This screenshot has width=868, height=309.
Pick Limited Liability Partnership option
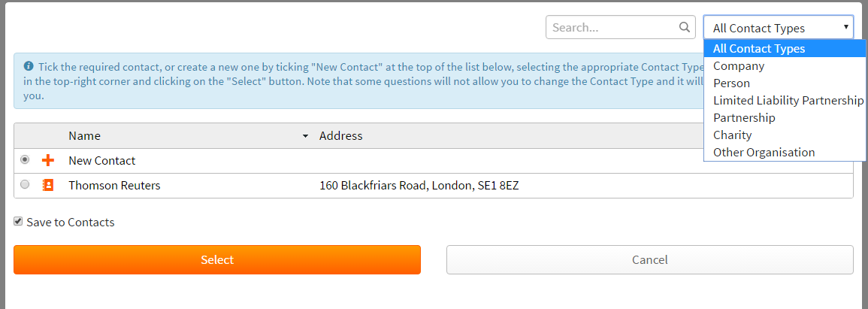click(788, 100)
